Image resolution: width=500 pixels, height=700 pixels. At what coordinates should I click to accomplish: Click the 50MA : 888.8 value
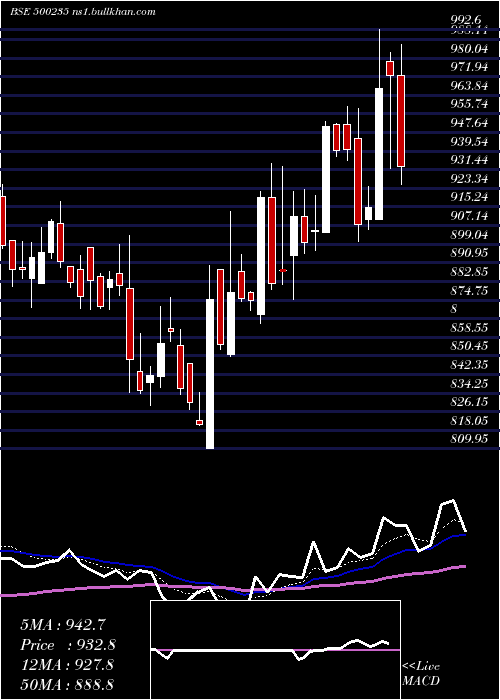[x=67, y=684]
